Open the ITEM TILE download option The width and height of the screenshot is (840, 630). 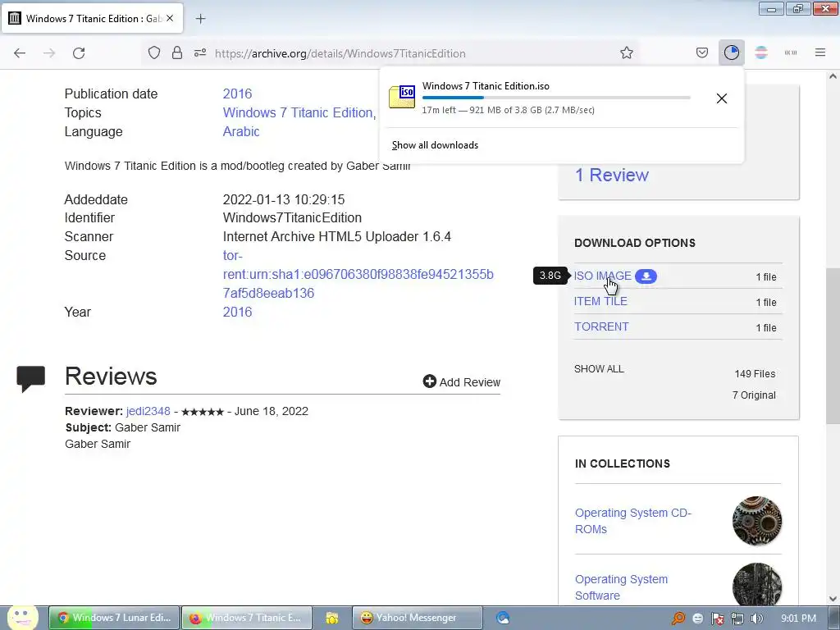(600, 301)
